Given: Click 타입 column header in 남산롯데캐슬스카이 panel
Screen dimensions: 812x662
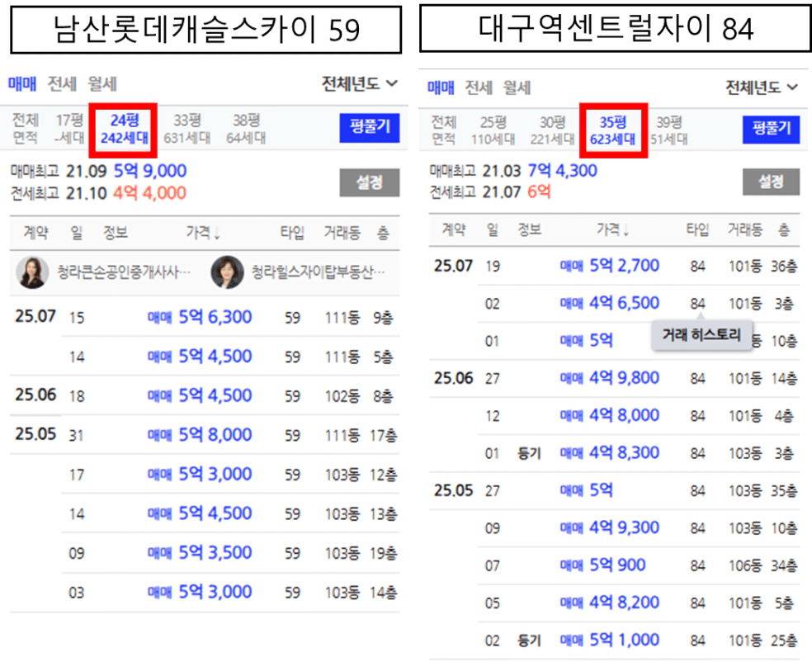Looking at the screenshot, I should 292,233.
